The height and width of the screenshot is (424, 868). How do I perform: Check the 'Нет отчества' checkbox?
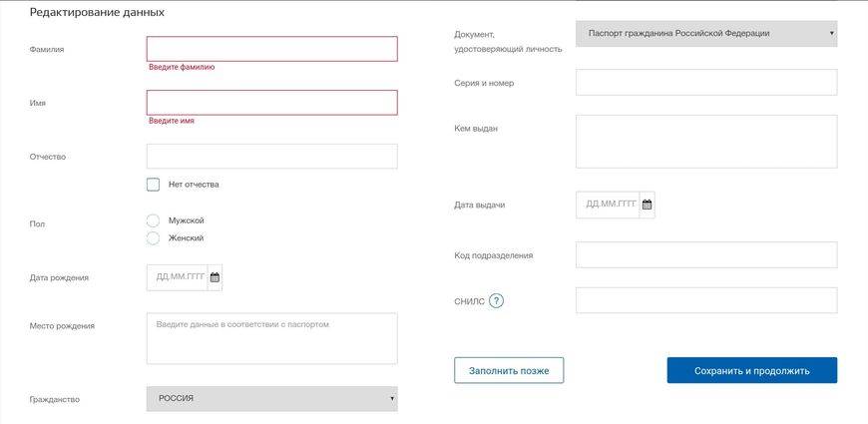[154, 185]
